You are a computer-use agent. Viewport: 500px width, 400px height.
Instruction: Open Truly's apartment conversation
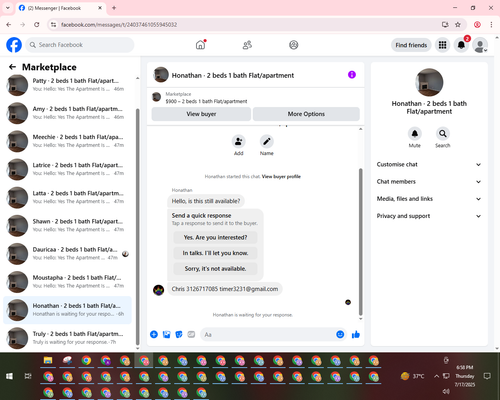(67, 338)
